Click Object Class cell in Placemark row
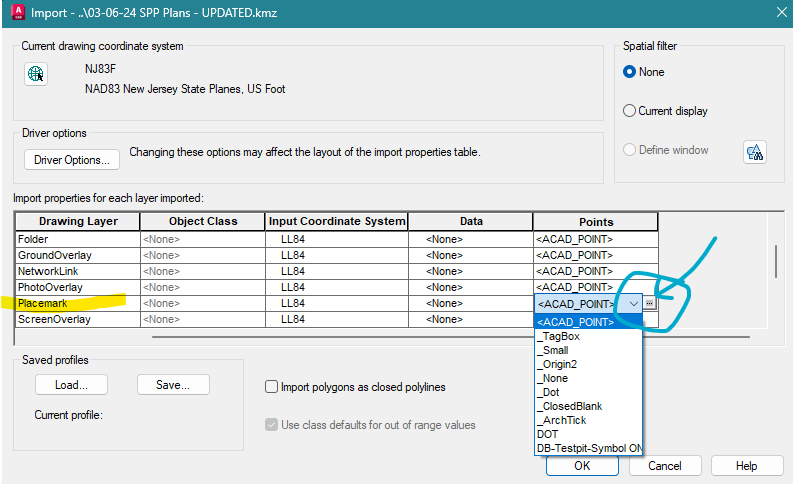Image resolution: width=793 pixels, height=484 pixels. (x=203, y=303)
